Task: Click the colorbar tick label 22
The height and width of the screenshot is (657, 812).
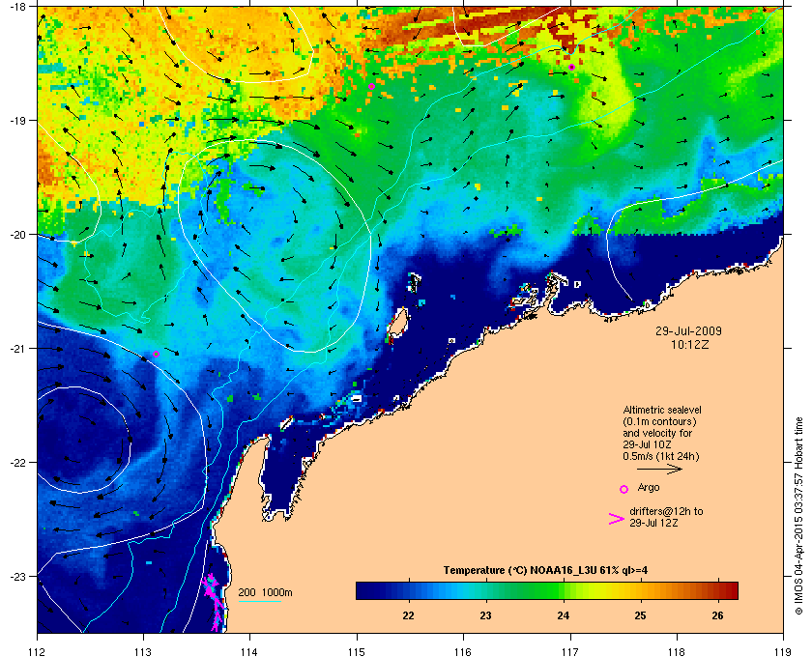Action: click(408, 615)
